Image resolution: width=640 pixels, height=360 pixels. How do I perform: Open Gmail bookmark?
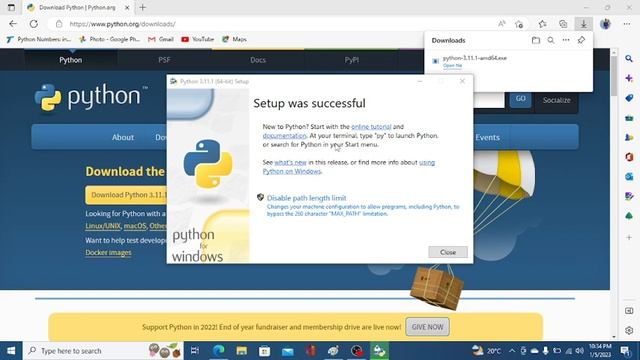coord(161,39)
